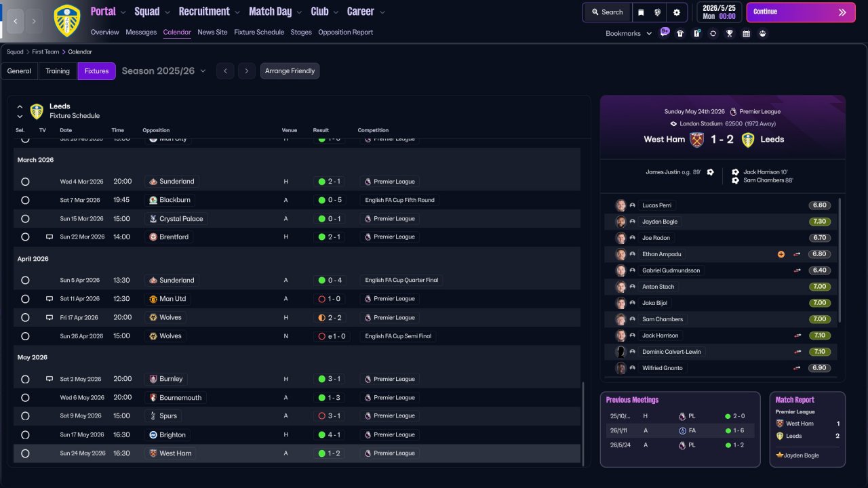Select the radio button for Bournemouth fixture
868x488 pixels.
pos(25,398)
